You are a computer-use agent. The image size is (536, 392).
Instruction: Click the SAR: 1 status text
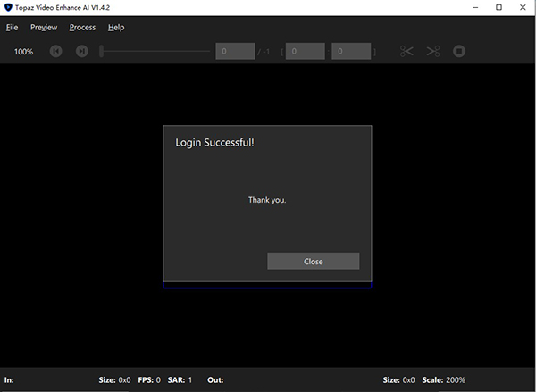click(x=180, y=380)
